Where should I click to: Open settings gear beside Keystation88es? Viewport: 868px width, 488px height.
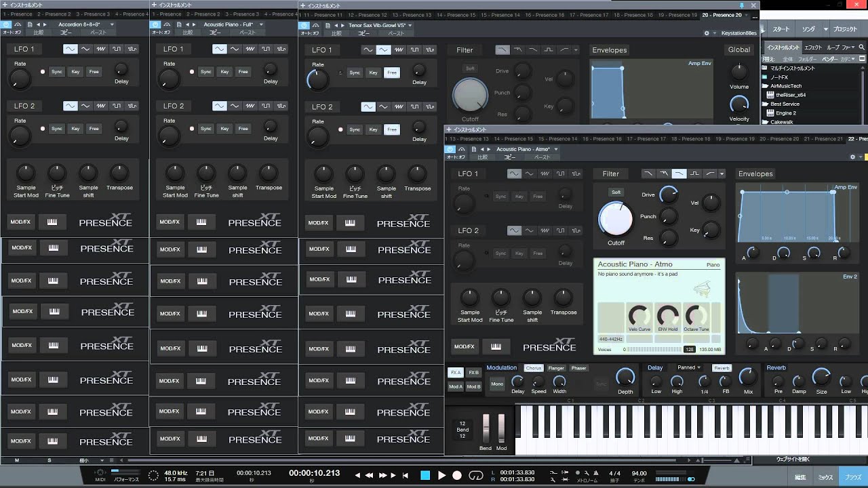(x=707, y=33)
